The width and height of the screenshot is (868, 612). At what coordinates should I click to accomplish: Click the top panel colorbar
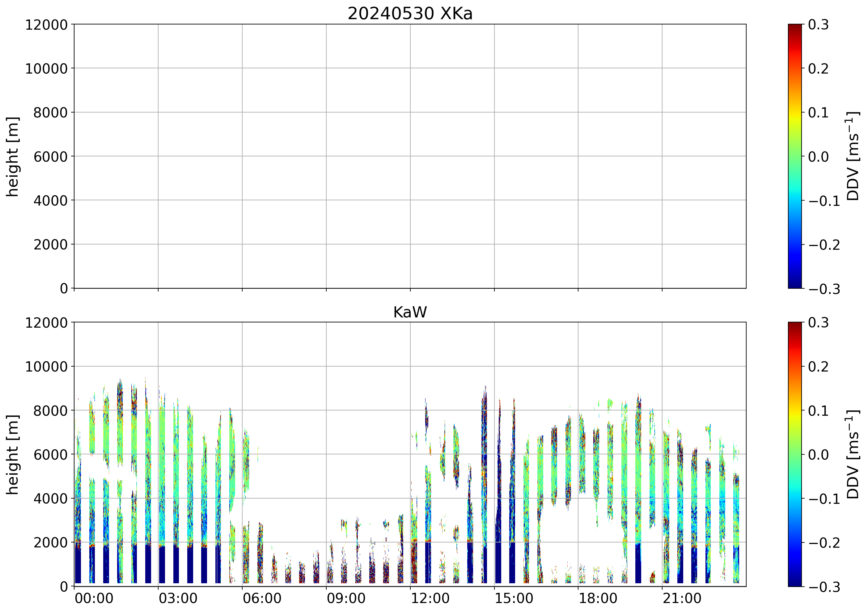795,156
